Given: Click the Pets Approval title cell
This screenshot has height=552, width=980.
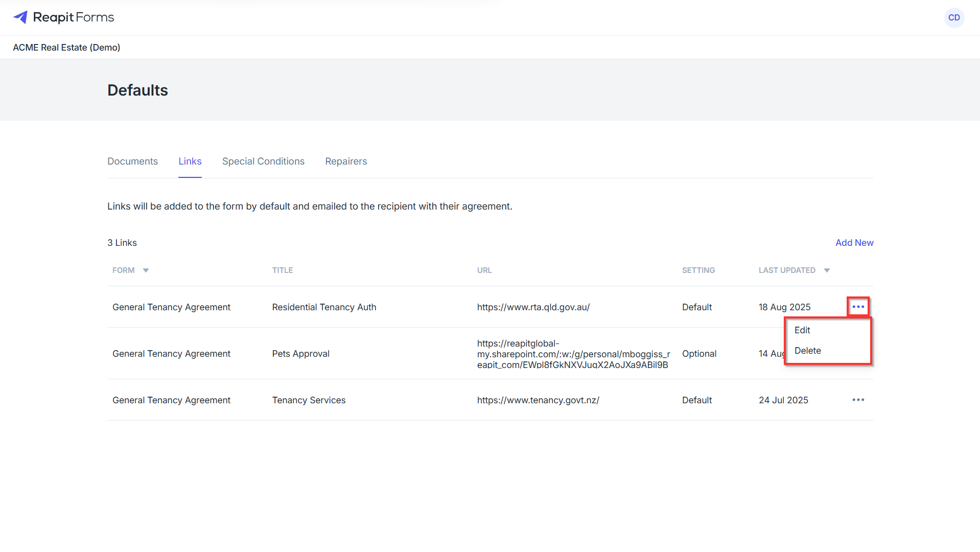Looking at the screenshot, I should click(x=300, y=354).
